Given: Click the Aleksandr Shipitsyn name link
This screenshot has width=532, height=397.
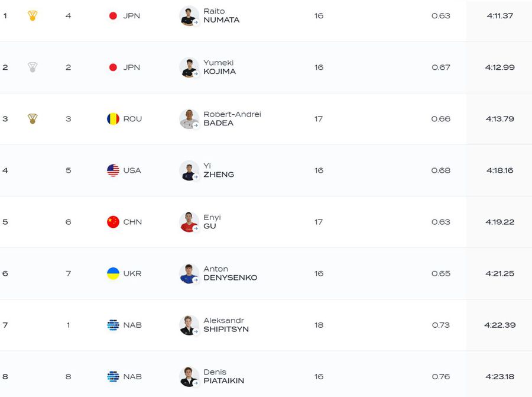Looking at the screenshot, I should pos(226,325).
